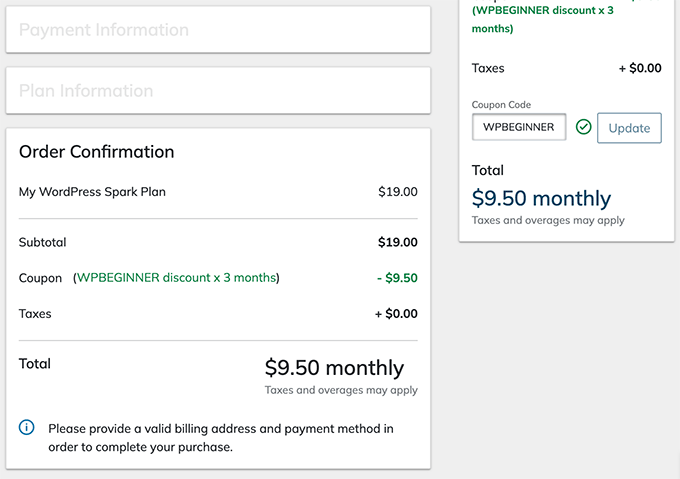Click + $0.00 taxes amount in sidebar

point(640,68)
